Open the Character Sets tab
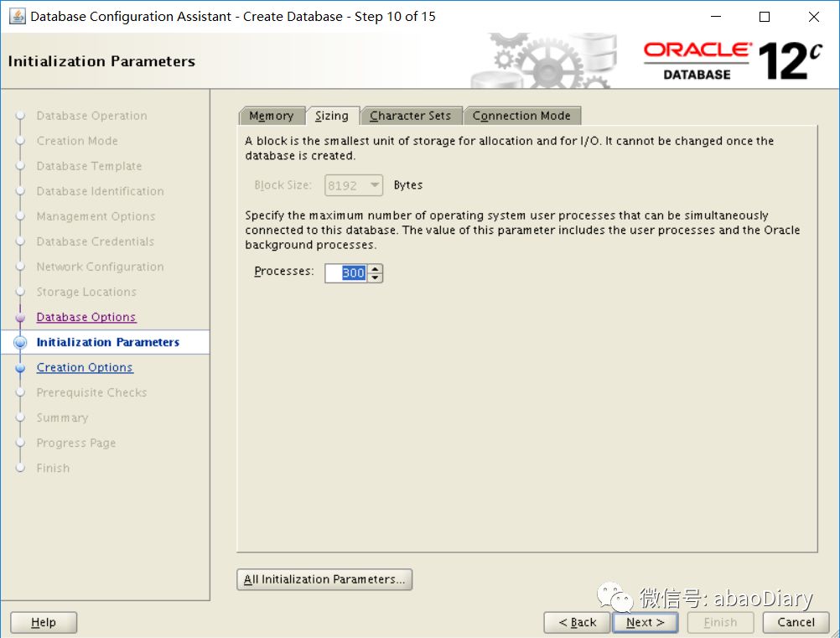 (x=412, y=115)
